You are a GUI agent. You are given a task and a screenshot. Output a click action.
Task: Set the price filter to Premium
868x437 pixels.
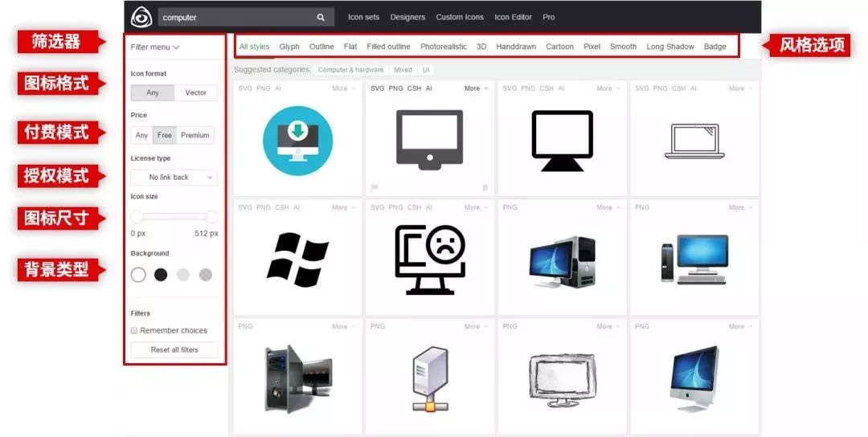point(195,135)
